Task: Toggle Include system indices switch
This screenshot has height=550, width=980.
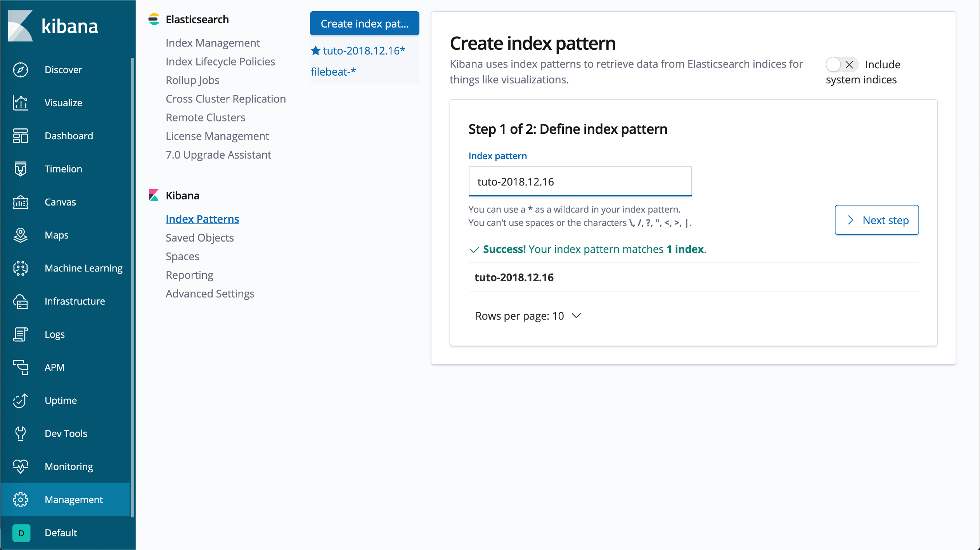Action: (x=841, y=64)
